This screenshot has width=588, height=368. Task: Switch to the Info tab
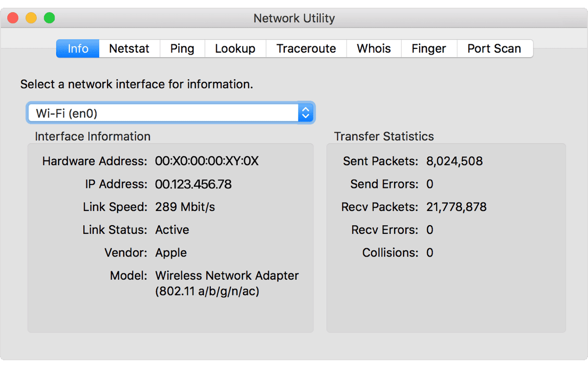tap(78, 49)
